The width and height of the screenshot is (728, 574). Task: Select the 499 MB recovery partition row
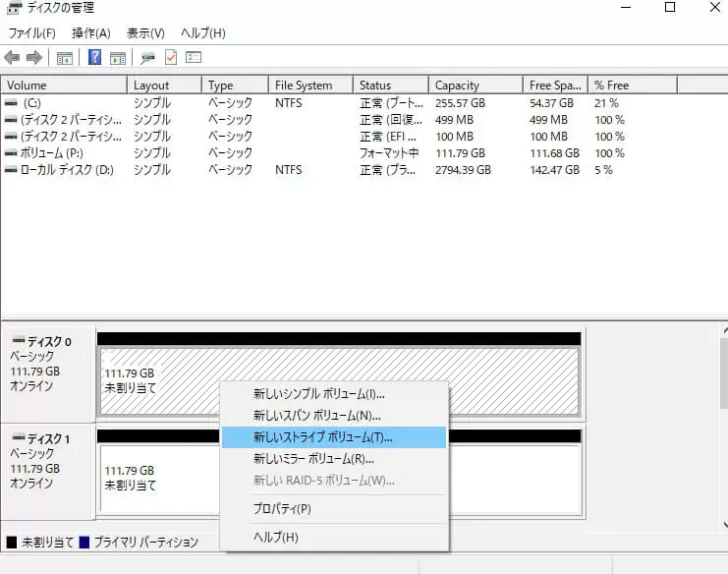click(339, 120)
